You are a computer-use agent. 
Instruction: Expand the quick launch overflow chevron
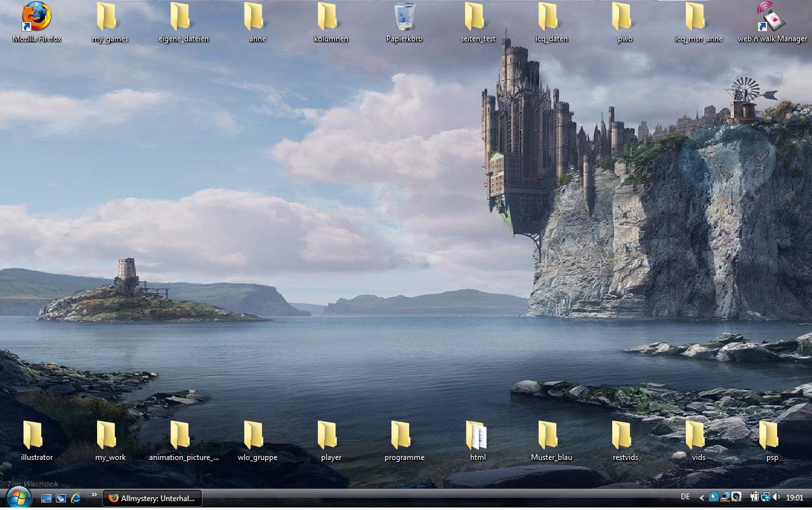pos(95,494)
